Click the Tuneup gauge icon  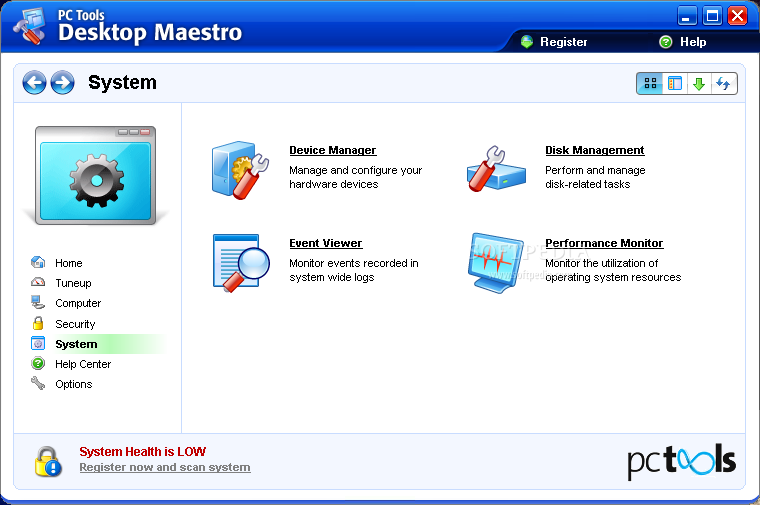38,282
